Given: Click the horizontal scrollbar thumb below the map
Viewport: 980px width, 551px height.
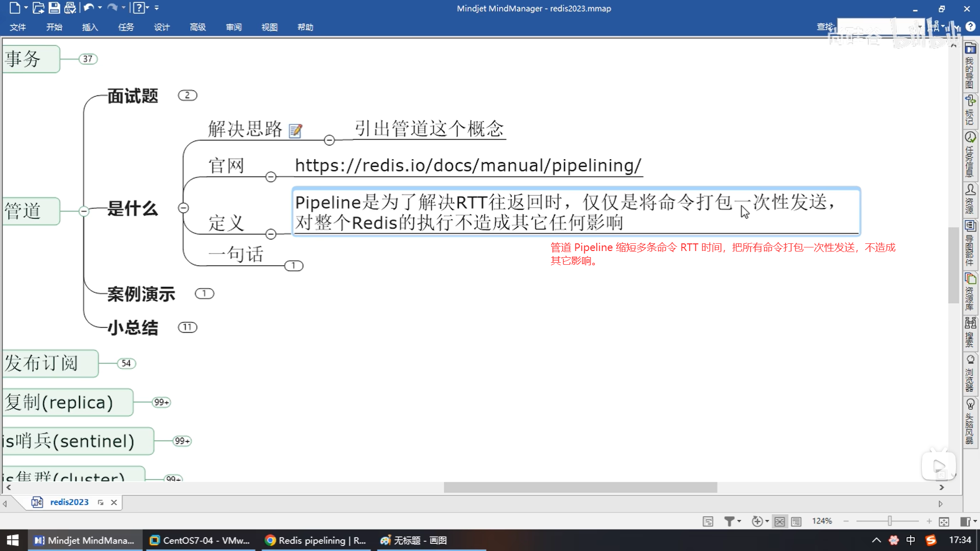Looking at the screenshot, I should pos(580,488).
